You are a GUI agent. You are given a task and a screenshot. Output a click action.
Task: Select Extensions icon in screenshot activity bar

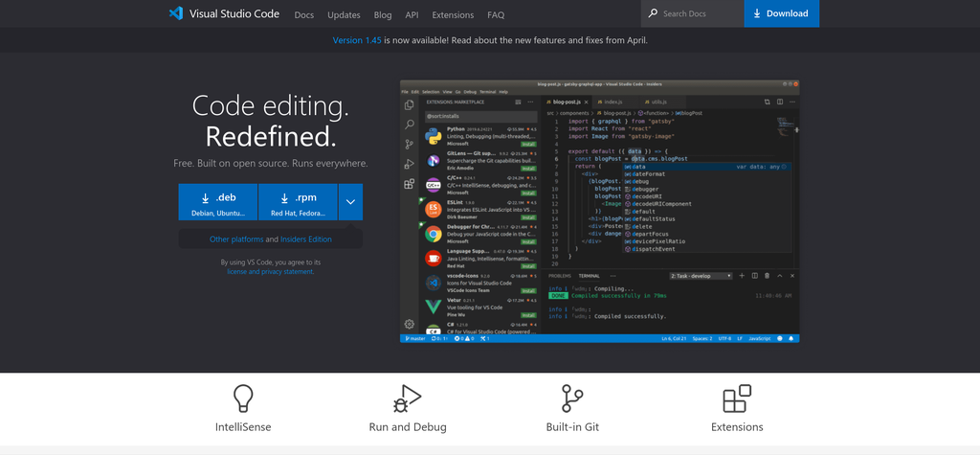pos(410,183)
